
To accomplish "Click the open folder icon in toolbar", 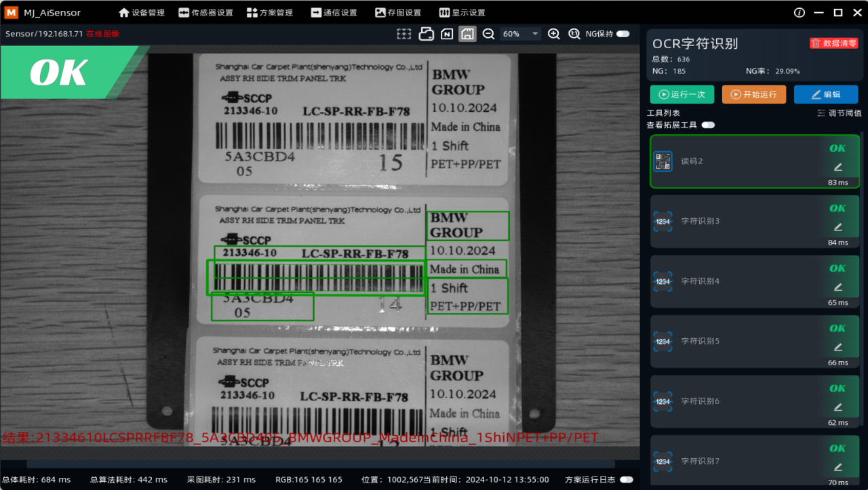I will tap(426, 34).
